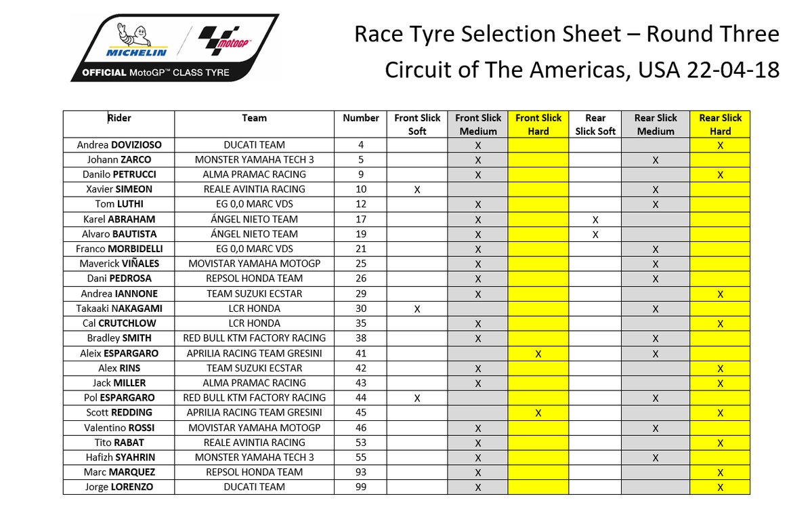
Task: Click Scott Redding's Front Slick Hard X
Action: tap(538, 413)
